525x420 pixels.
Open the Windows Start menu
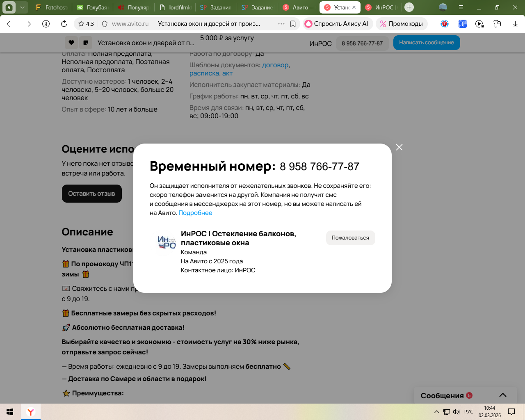tap(10, 412)
